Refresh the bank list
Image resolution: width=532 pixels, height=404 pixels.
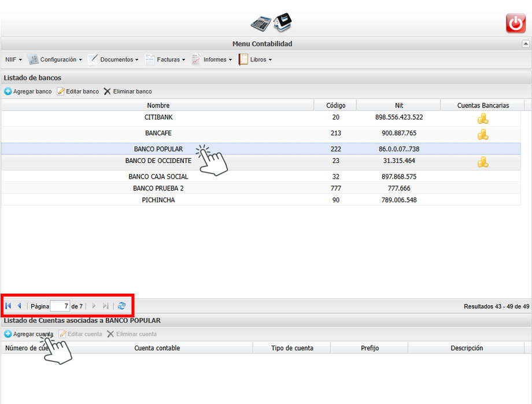(121, 306)
